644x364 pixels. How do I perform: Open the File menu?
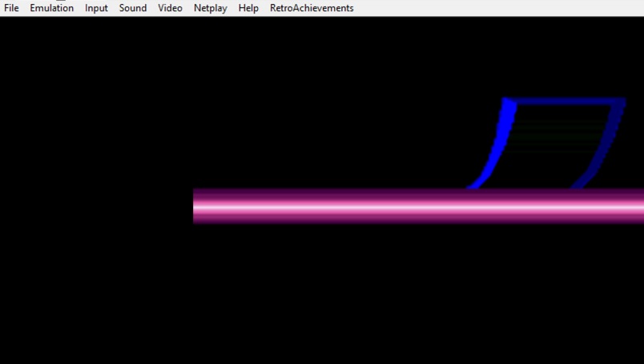(11, 8)
